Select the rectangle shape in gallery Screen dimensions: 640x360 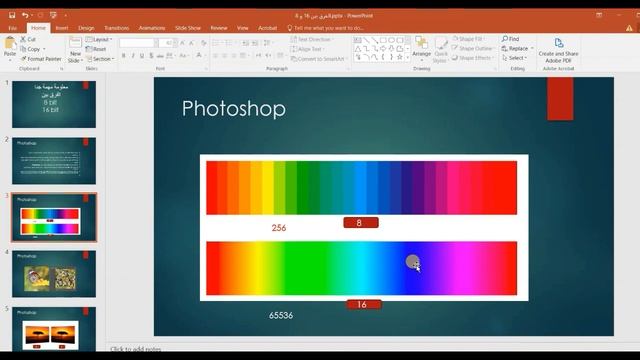[x=383, y=40]
